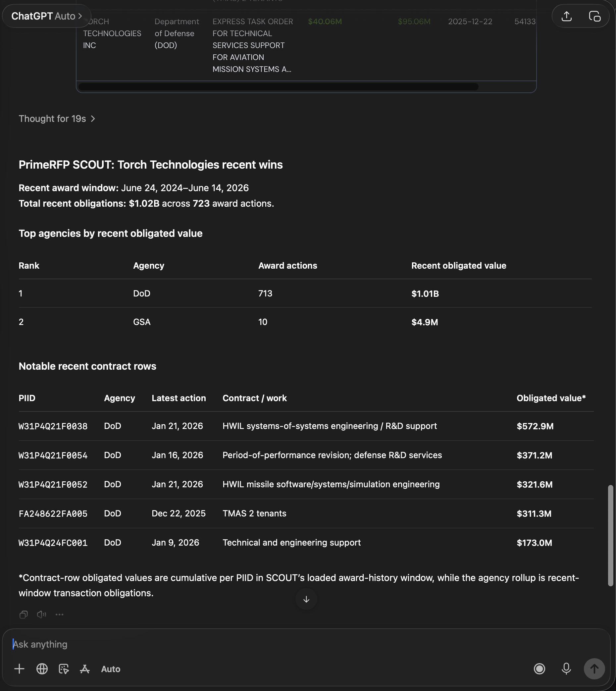Click Department of Defense (DOD) cell
Viewport: 616px width, 691px height.
(x=177, y=33)
